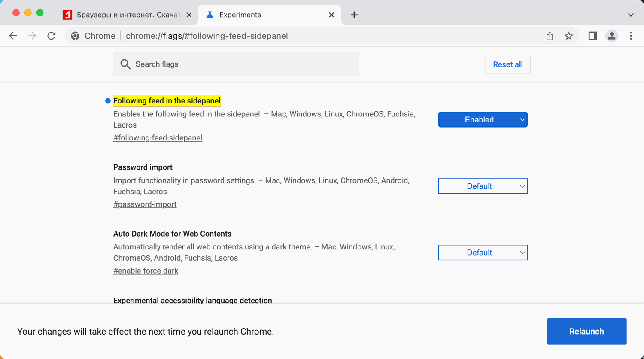Bookmark this page with the star

coord(569,36)
